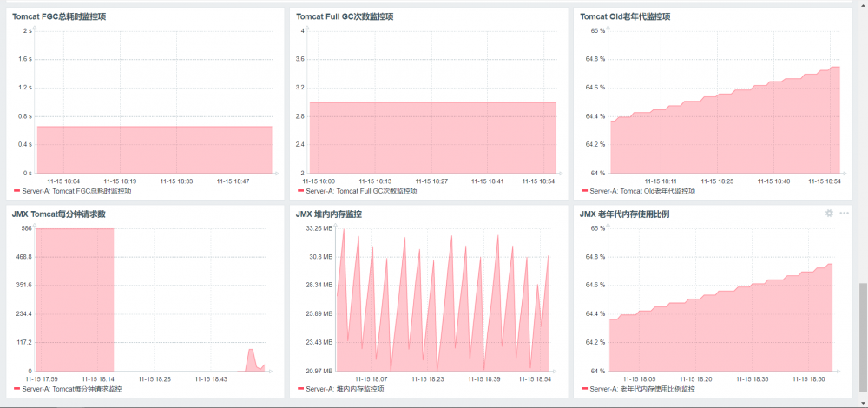Click the 11-15 18:50 time label
The image size is (868, 408).
pyautogui.click(x=809, y=379)
